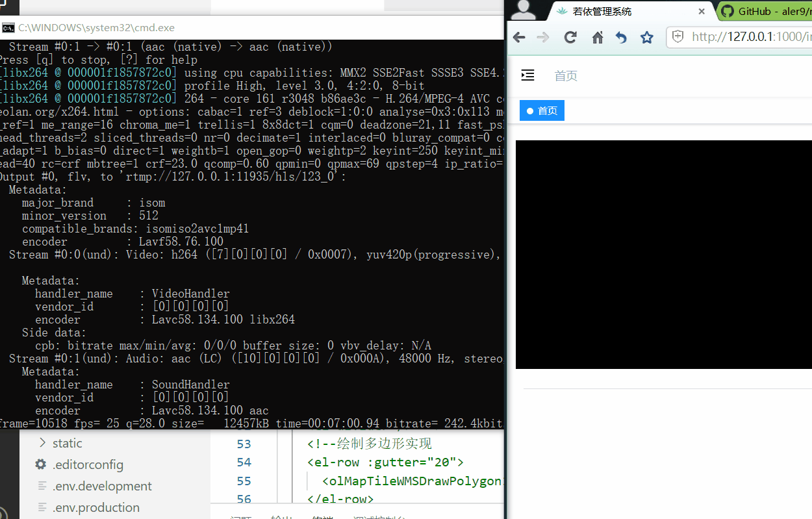The image size is (812, 519).
Task: Click line number 53 in editor
Action: click(244, 444)
